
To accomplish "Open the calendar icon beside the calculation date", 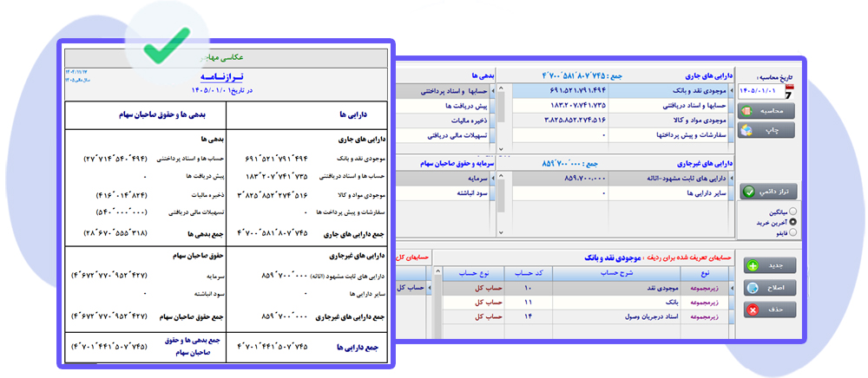I will click(x=790, y=91).
